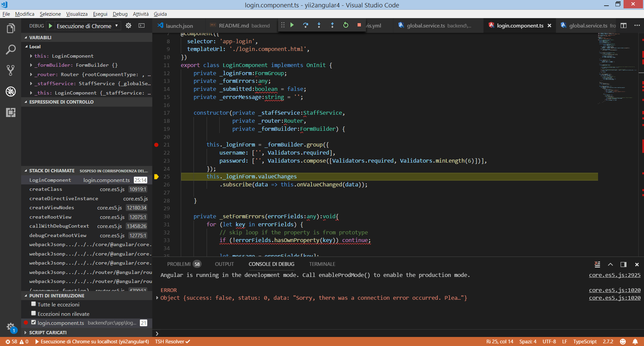Toggle breakpoint at line 21 in gutter
This screenshot has width=644, height=346.
click(x=156, y=145)
